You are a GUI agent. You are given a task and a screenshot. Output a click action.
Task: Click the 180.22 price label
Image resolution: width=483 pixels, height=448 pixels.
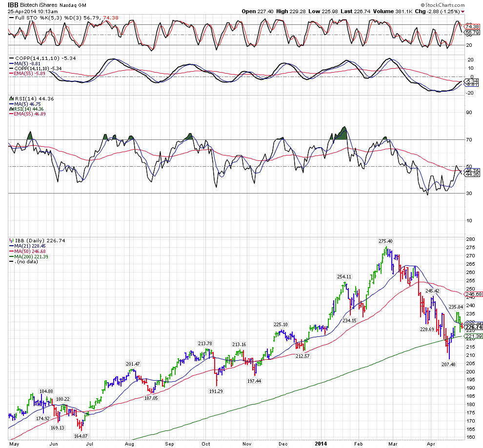click(x=63, y=399)
